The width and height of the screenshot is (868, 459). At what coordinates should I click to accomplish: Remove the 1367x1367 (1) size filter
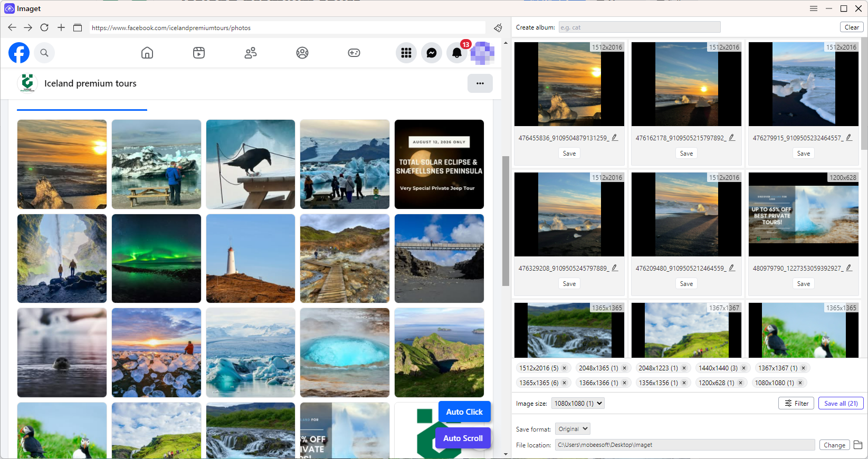click(x=804, y=368)
